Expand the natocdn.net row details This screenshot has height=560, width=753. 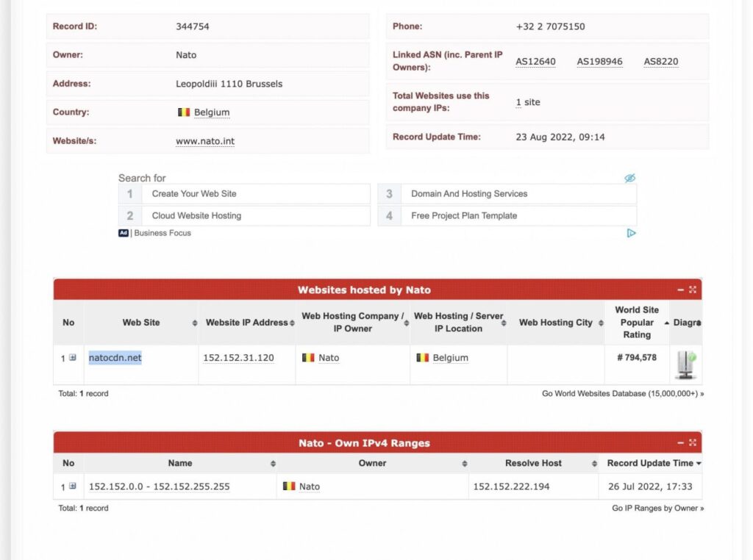(73, 357)
